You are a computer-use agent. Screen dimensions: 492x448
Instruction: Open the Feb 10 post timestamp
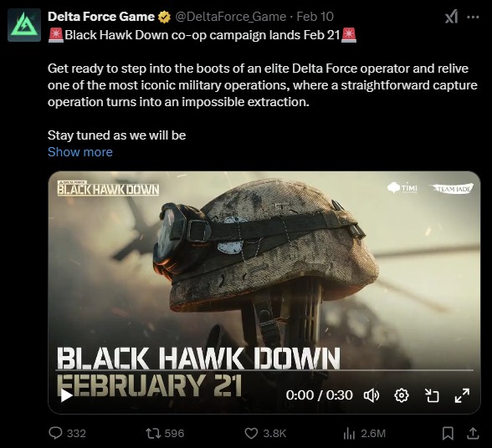[x=315, y=17]
